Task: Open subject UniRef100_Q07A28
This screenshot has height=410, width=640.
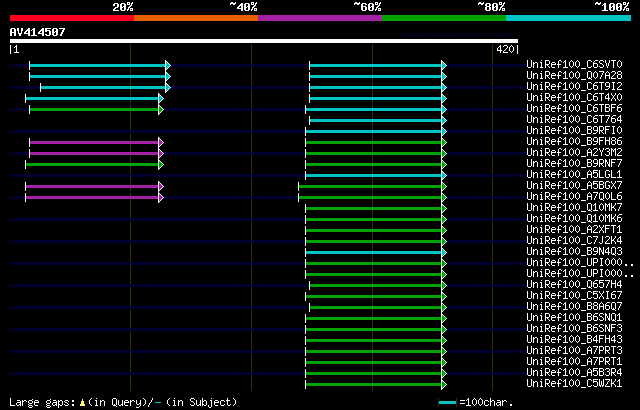Action: [x=574, y=75]
